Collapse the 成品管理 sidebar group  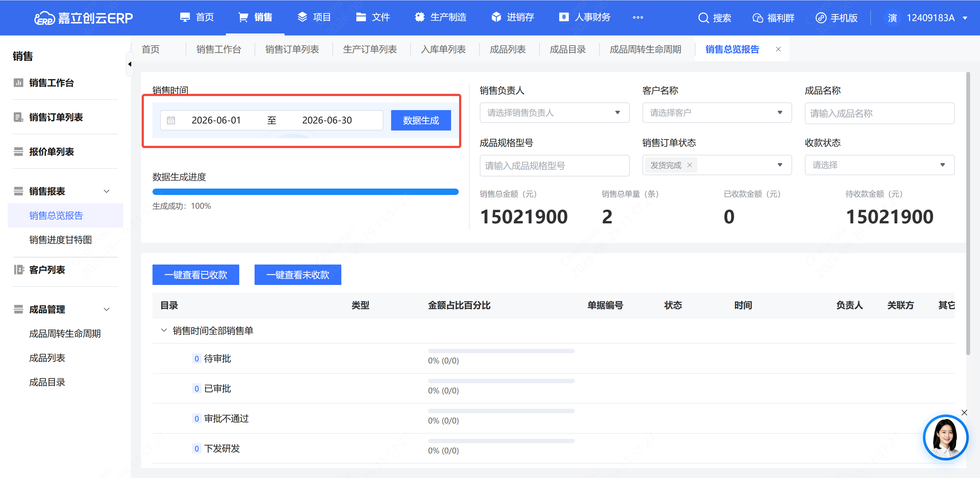[107, 309]
